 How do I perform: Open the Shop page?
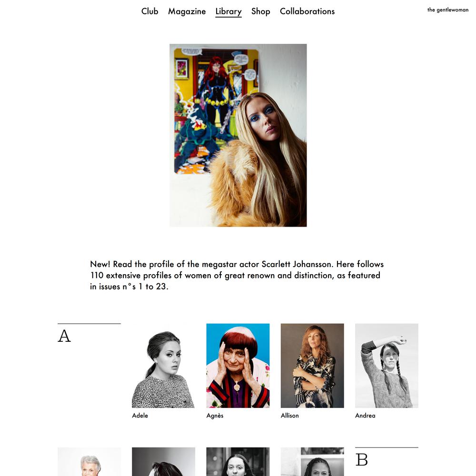(x=261, y=11)
